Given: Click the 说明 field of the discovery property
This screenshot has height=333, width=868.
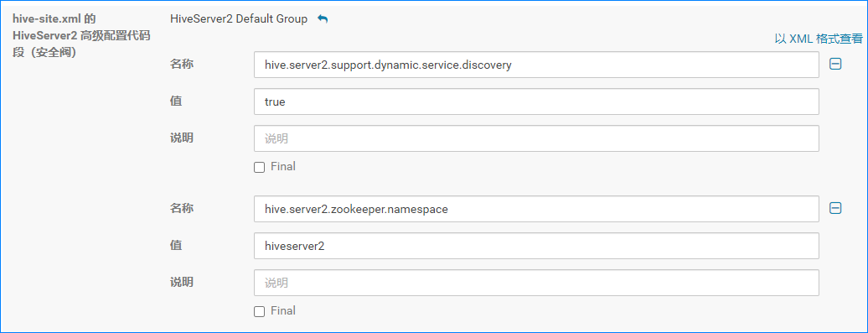Looking at the screenshot, I should click(x=536, y=138).
